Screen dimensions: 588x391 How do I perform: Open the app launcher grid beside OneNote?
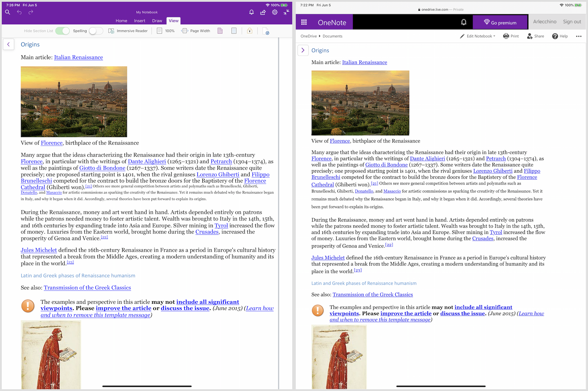pos(304,22)
